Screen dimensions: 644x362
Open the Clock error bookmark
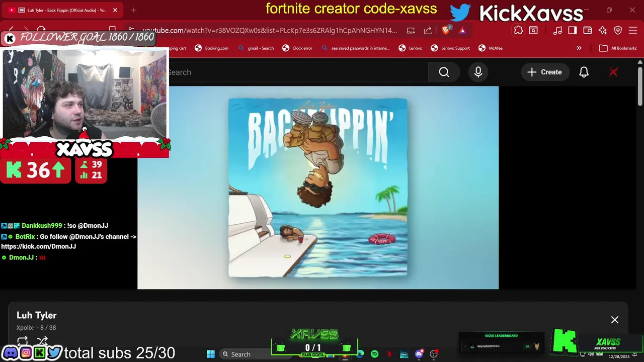(x=297, y=48)
